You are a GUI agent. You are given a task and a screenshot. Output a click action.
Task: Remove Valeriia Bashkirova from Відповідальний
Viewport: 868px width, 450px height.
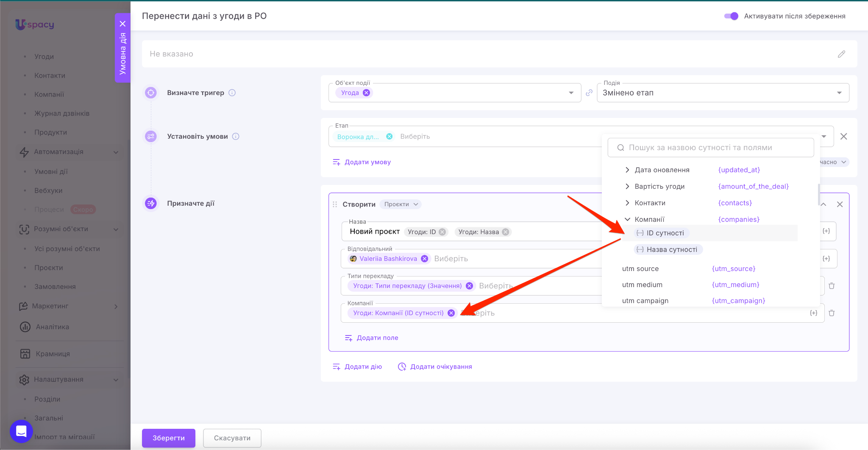click(x=424, y=259)
